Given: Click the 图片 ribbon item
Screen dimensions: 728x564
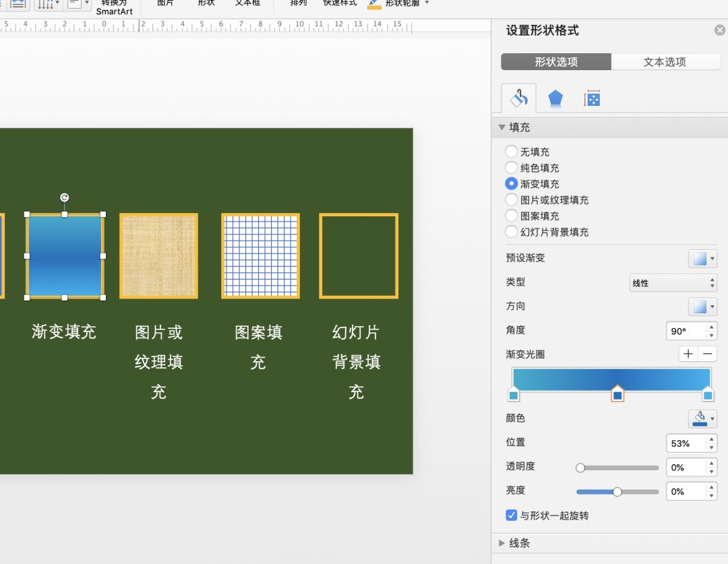Looking at the screenshot, I should tap(165, 3).
